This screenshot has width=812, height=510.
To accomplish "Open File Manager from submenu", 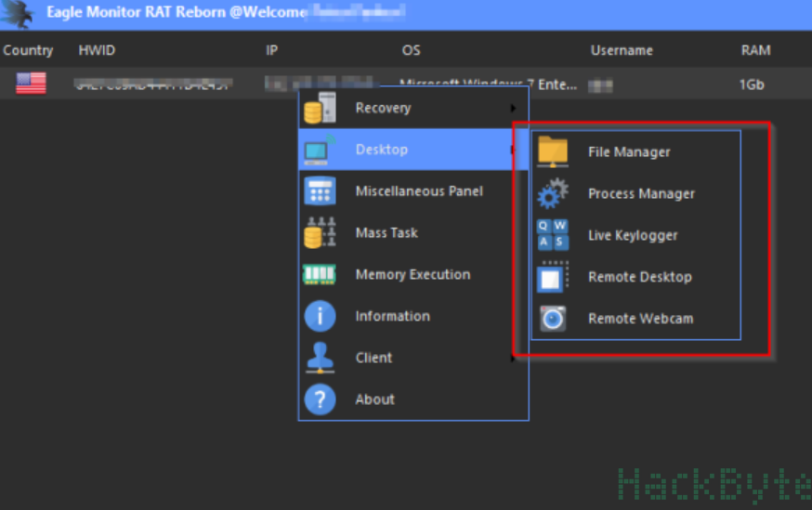I will point(635,151).
